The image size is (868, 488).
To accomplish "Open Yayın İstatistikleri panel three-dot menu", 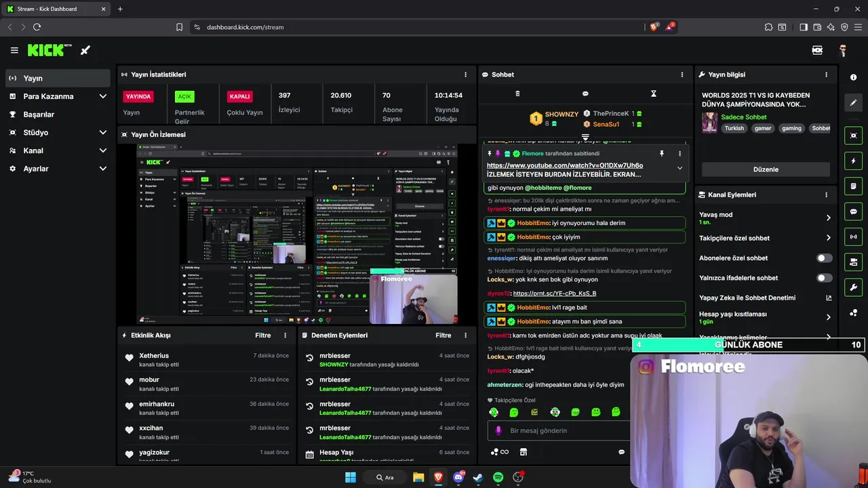I will 465,75.
